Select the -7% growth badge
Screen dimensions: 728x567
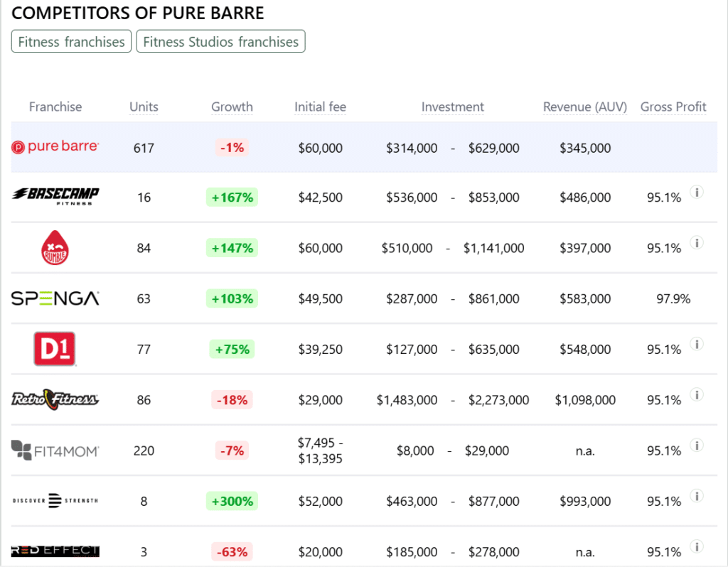[x=232, y=450]
